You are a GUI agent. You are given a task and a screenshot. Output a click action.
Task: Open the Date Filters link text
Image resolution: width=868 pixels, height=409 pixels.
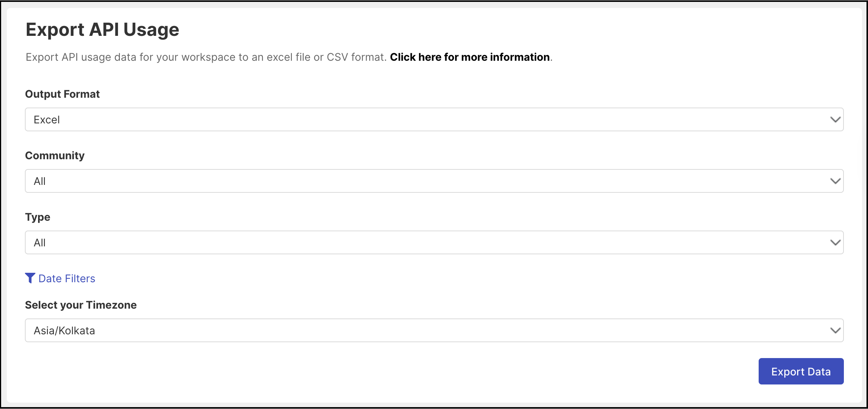(67, 278)
